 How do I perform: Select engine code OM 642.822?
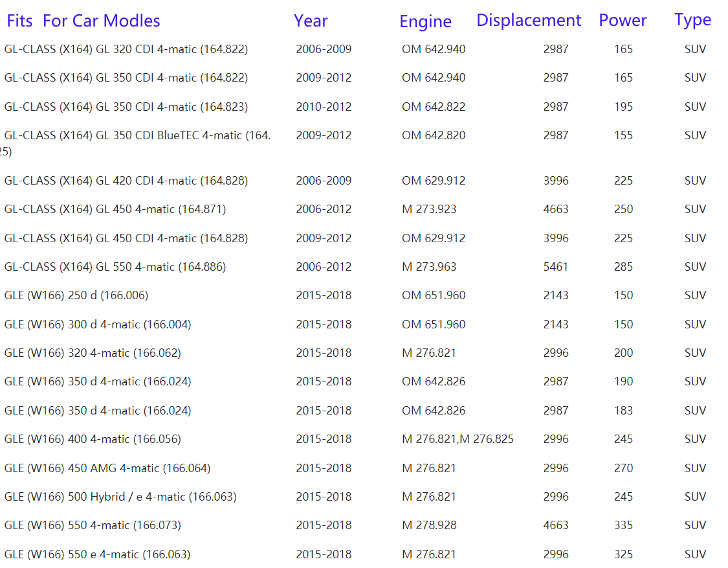point(434,107)
